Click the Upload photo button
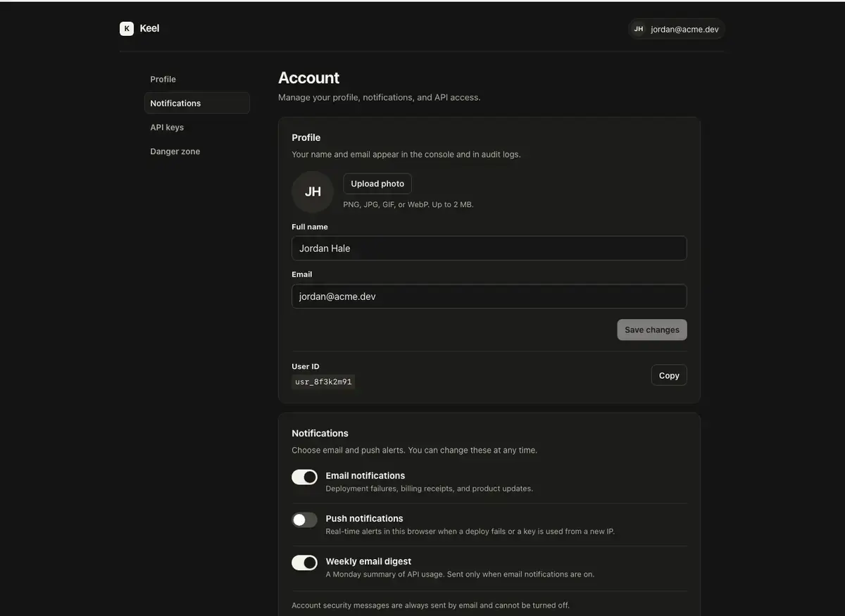This screenshot has height=616, width=845. point(377,184)
